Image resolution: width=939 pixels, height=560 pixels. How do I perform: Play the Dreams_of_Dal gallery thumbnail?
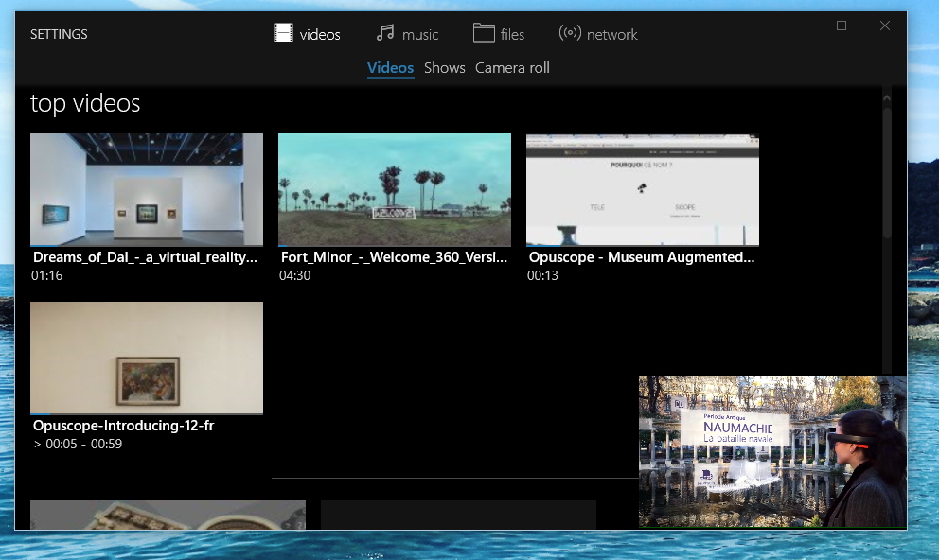pos(147,189)
